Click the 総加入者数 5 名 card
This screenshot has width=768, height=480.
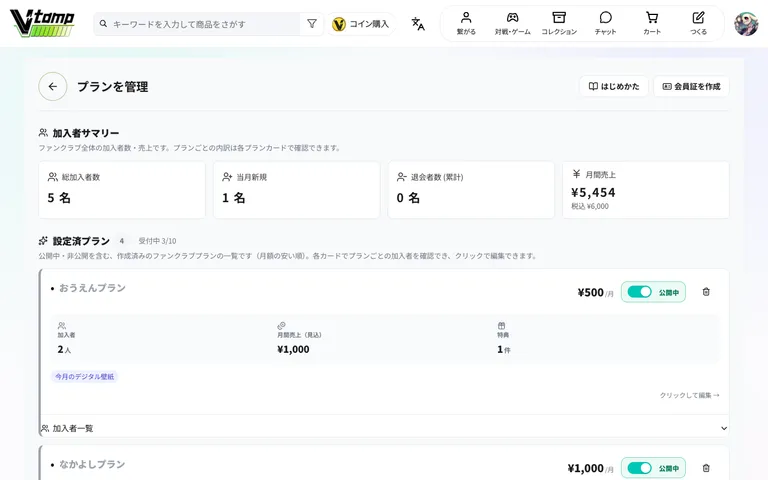(122, 190)
